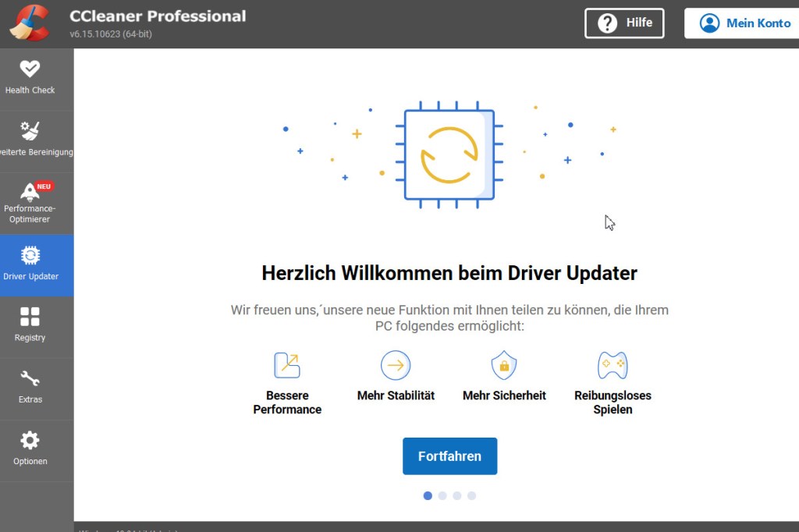Open the erweiterte Bereinigung broom icon
The width and height of the screenshot is (799, 532).
(30, 130)
